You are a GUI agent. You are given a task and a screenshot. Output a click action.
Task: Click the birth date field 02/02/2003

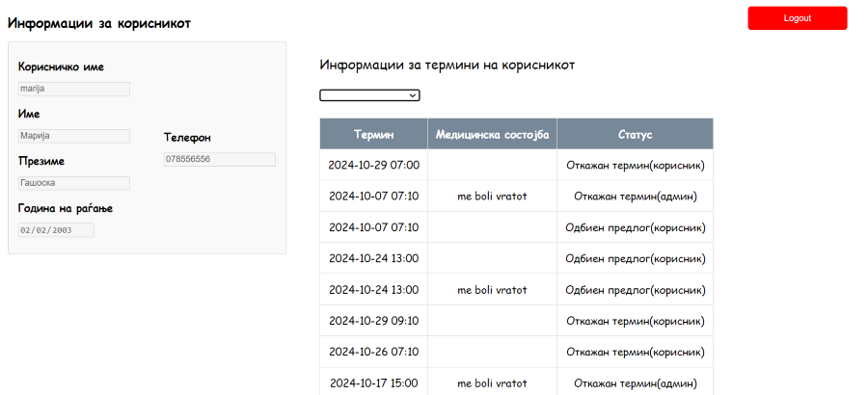tap(56, 230)
